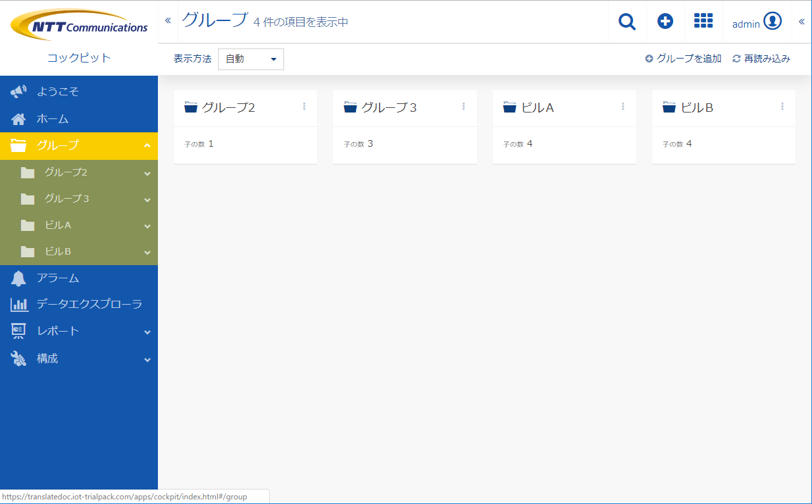Expand the ビルA sidebar chevron
The width and height of the screenshot is (812, 504).
(x=147, y=226)
